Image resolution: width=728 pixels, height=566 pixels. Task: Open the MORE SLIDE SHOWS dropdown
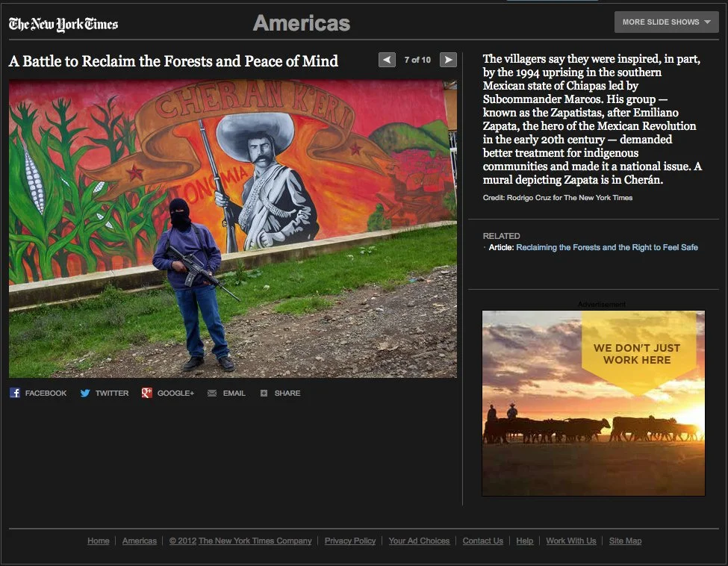(660, 22)
